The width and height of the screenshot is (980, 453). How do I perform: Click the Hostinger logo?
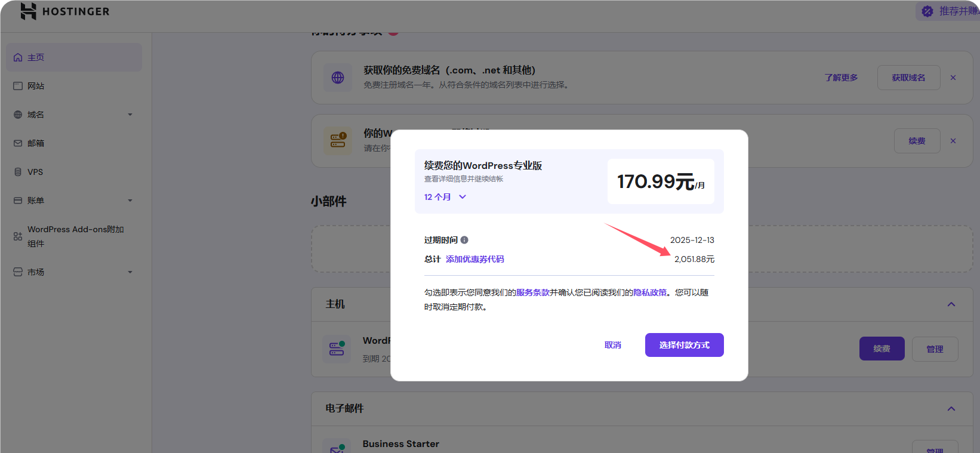(x=64, y=11)
